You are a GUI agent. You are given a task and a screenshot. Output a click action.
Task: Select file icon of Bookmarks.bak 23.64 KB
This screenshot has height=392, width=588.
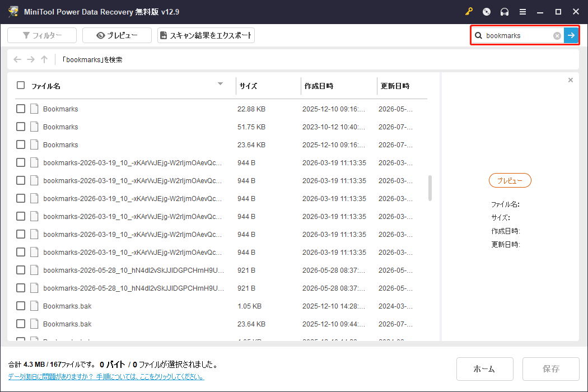34,324
